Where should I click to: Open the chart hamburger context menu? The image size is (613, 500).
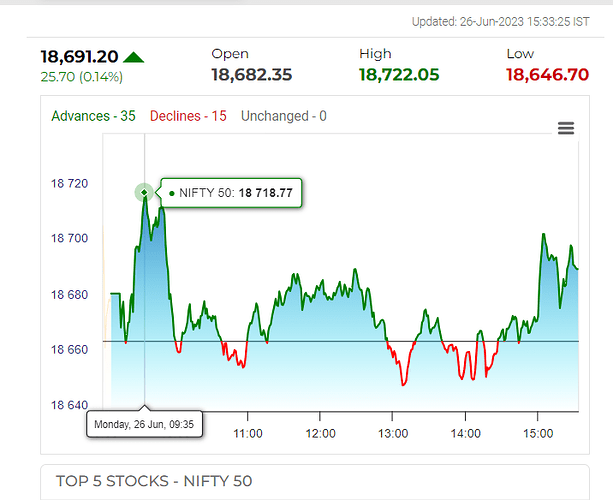pyautogui.click(x=566, y=128)
